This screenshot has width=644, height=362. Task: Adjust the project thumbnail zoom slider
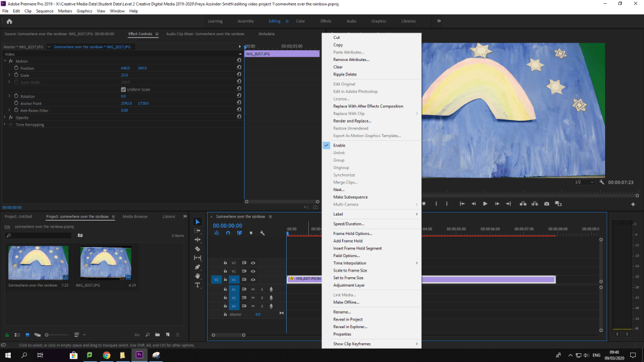point(48,334)
